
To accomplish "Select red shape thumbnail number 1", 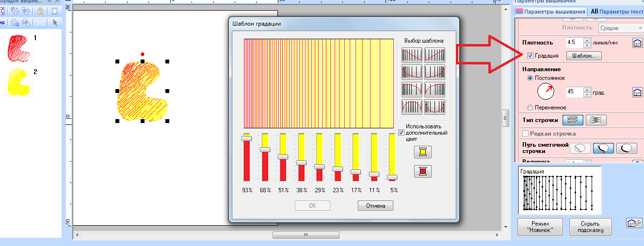I will pyautogui.click(x=19, y=48).
